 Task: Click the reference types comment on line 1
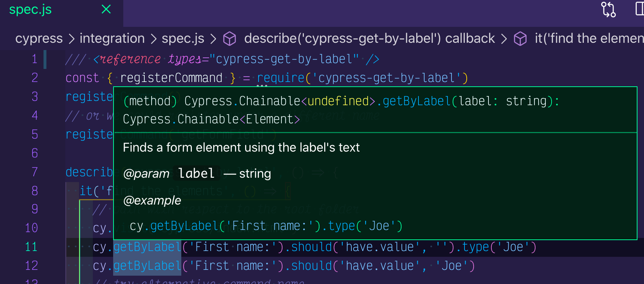coord(222,59)
